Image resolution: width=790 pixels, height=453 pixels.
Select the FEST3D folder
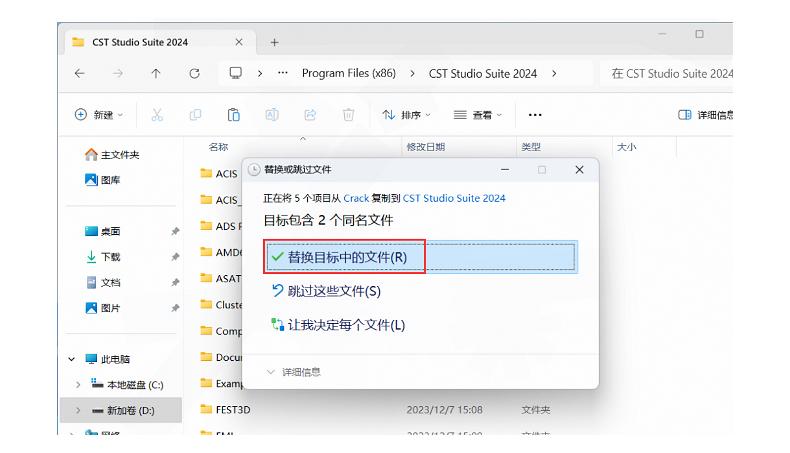[x=225, y=410]
